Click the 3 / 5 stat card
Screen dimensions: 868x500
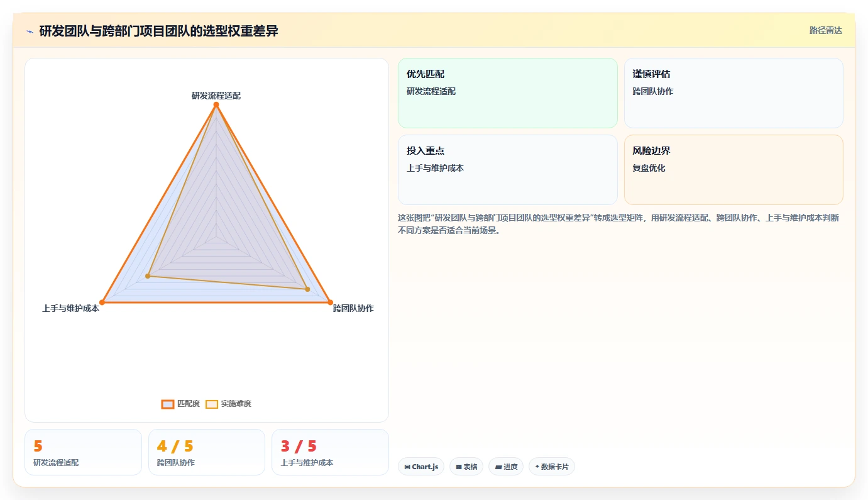point(330,452)
